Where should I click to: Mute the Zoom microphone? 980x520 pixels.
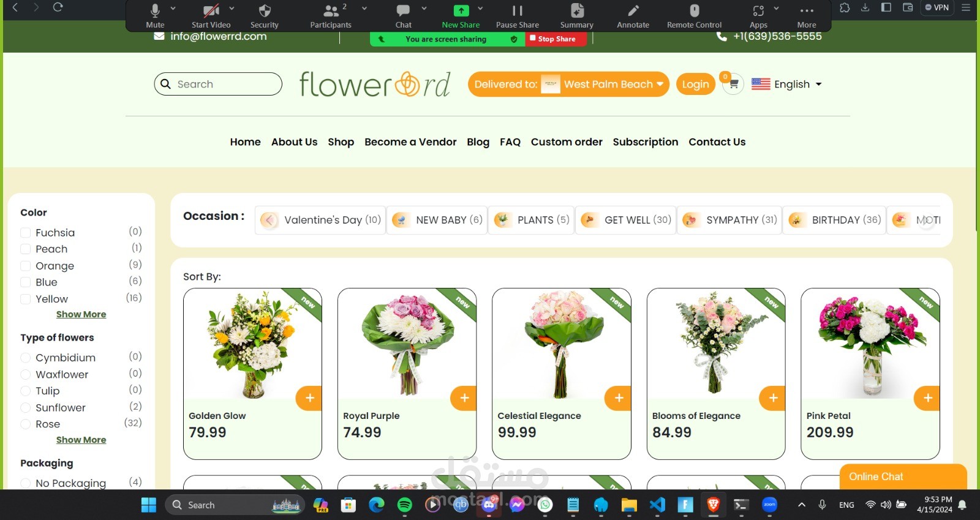155,15
